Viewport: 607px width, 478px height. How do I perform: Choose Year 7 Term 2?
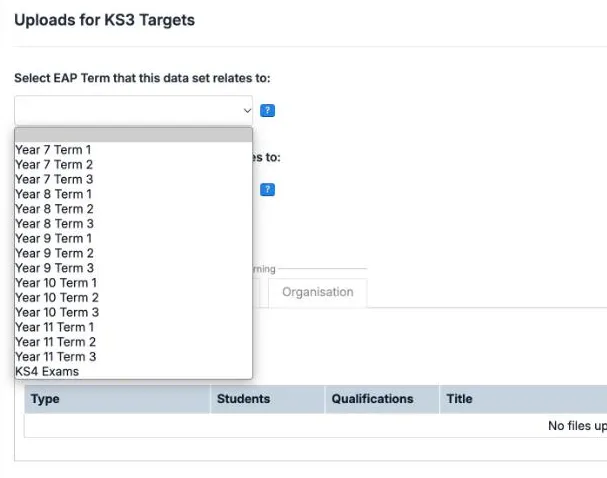[134, 164]
